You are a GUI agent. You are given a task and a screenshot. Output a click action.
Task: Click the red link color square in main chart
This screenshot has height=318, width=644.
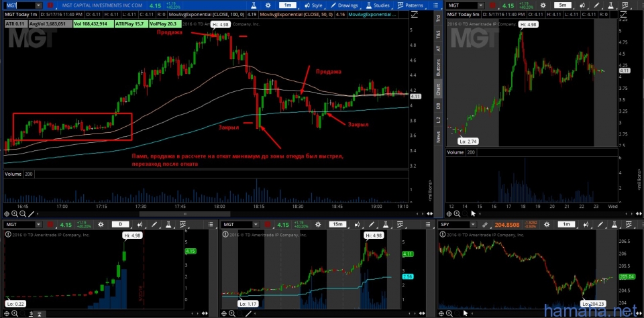(50, 5)
